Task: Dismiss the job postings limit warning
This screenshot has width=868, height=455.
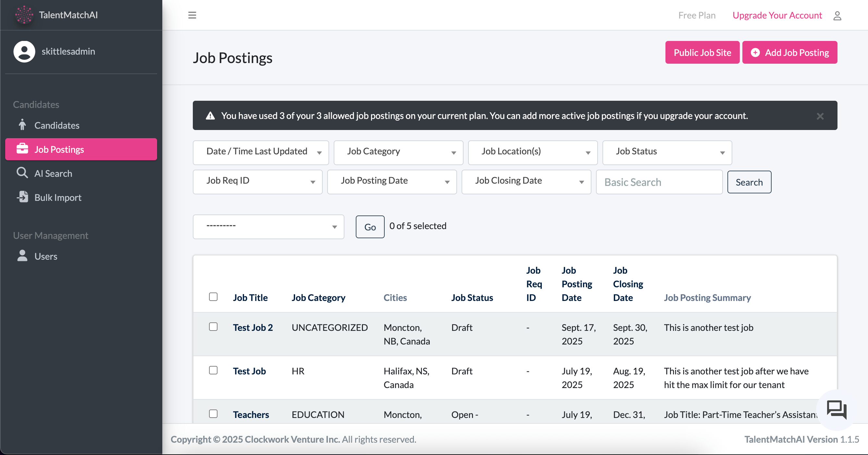Action: pos(820,116)
